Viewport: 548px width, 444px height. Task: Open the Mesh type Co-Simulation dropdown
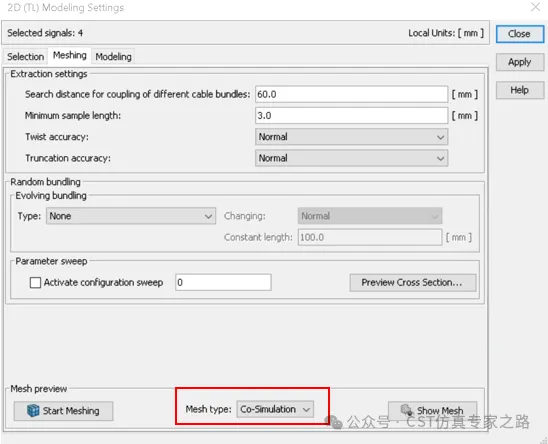(275, 409)
